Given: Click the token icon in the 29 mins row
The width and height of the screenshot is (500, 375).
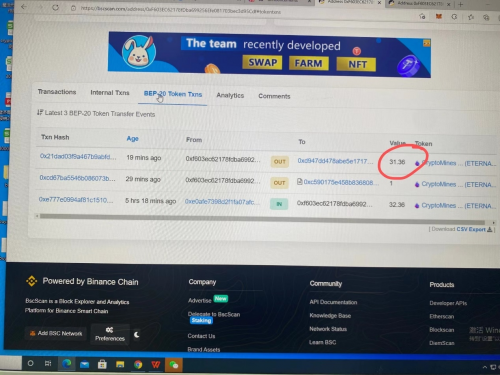Looking at the screenshot, I should click(417, 184).
